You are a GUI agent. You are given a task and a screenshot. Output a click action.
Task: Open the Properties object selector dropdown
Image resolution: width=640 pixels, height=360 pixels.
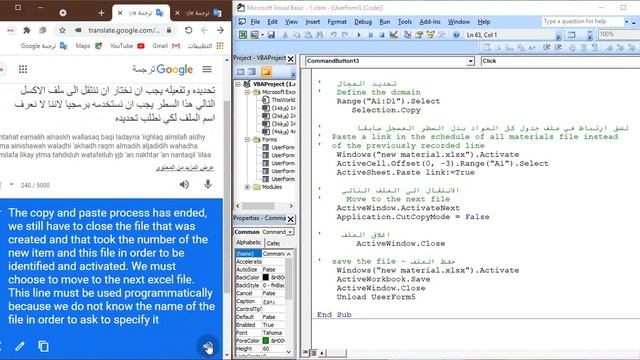pos(290,232)
